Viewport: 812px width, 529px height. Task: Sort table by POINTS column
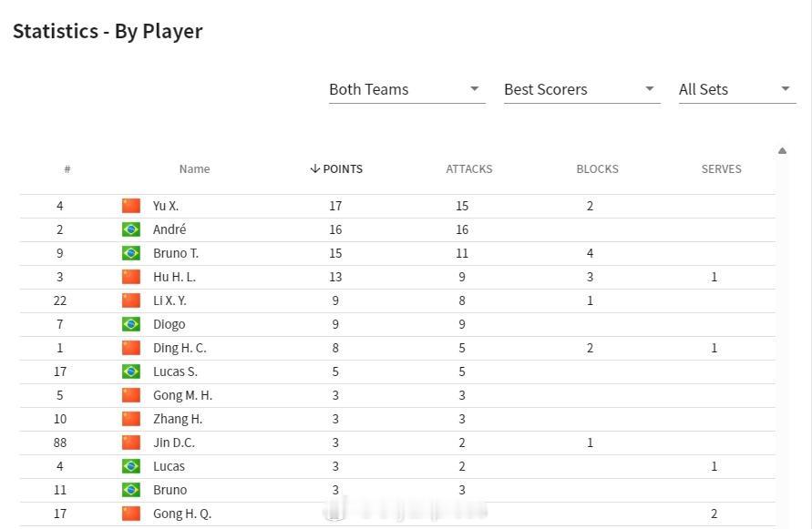click(336, 168)
